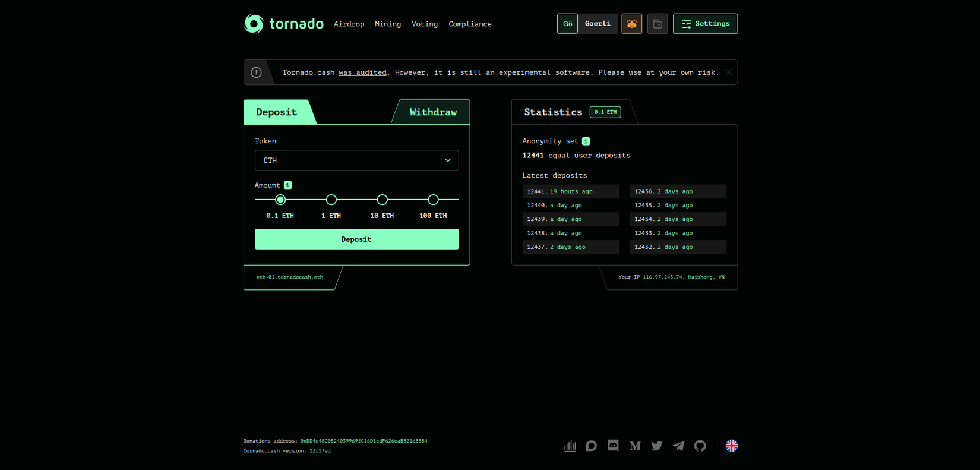The image size is (980, 470).
Task: Open the Airdrop menu item
Action: coord(349,24)
